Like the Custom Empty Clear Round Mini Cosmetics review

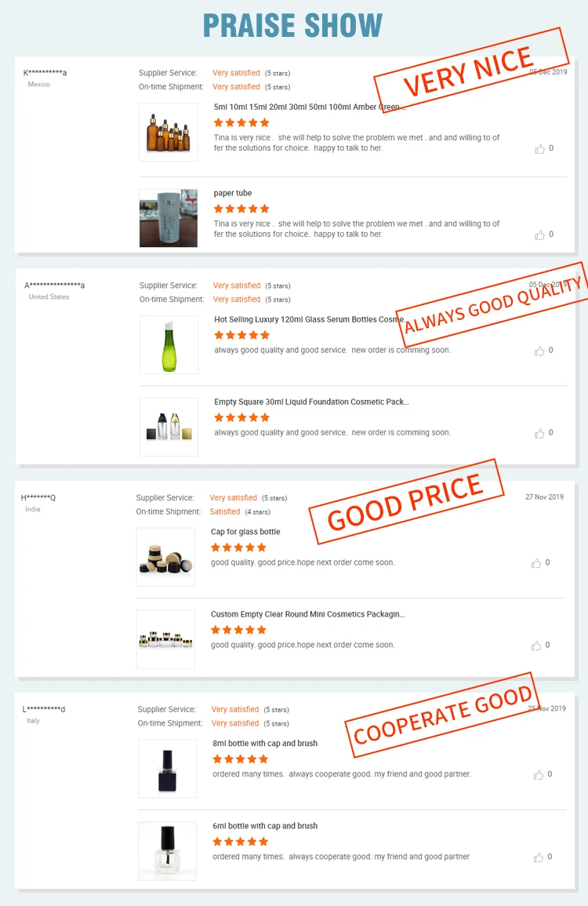click(x=536, y=646)
